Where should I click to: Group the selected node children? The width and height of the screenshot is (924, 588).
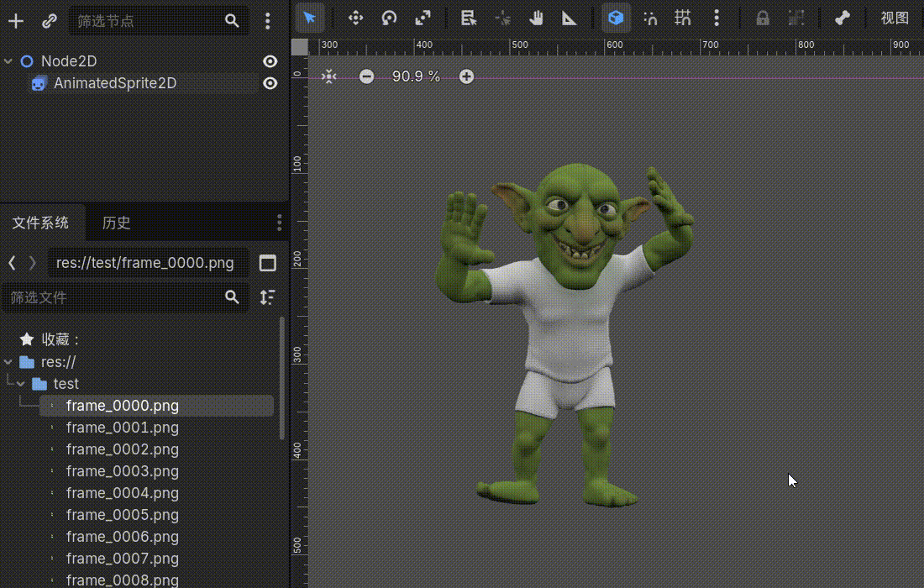click(x=796, y=18)
